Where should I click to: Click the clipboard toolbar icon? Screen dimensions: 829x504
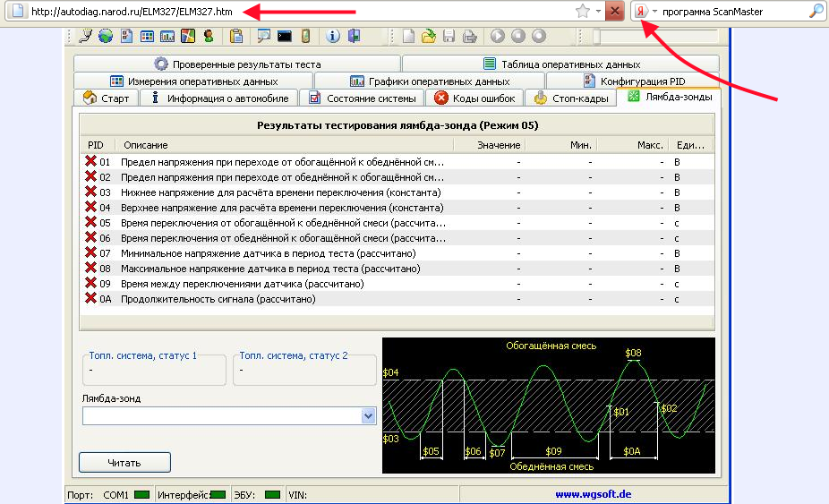[235, 36]
